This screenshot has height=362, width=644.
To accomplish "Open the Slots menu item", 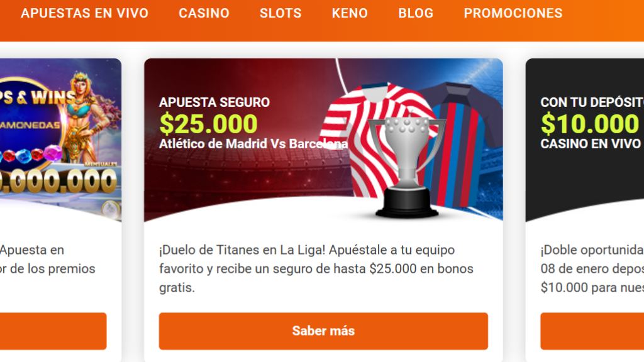I will pos(280,13).
